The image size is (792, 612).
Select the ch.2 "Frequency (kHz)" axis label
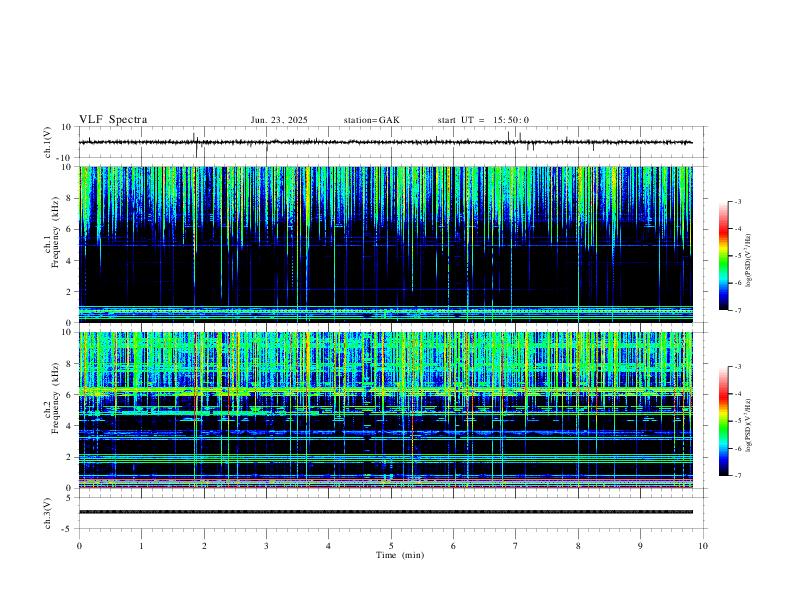(x=55, y=398)
